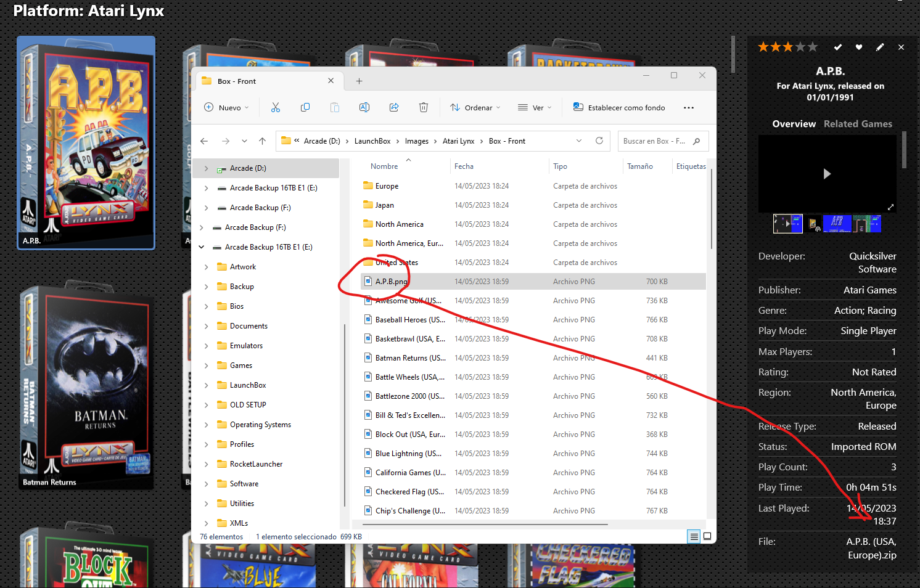Screen dimensions: 920x588
Task: Select the OLD SETUP folder in the tree
Action: [248, 405]
